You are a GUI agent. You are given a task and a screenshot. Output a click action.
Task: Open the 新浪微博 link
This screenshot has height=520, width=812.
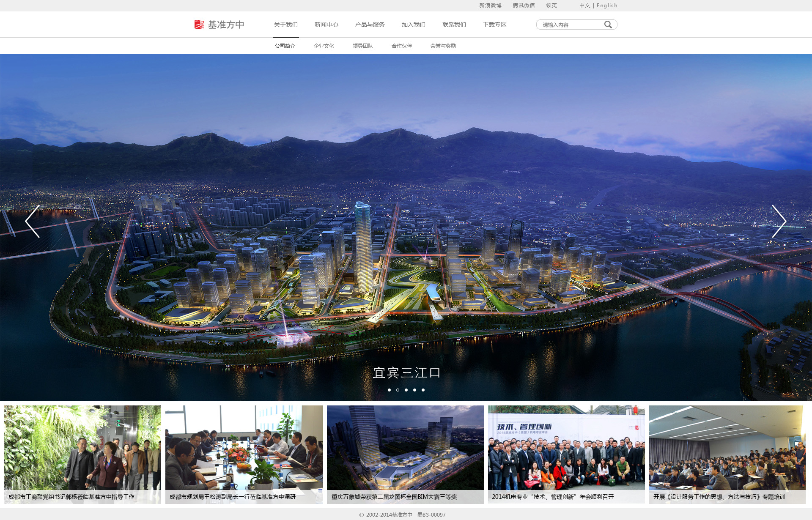click(490, 5)
